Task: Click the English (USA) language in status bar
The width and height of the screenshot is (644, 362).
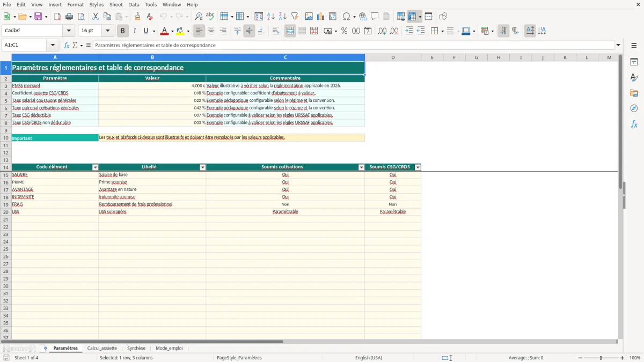Action: pos(369,358)
